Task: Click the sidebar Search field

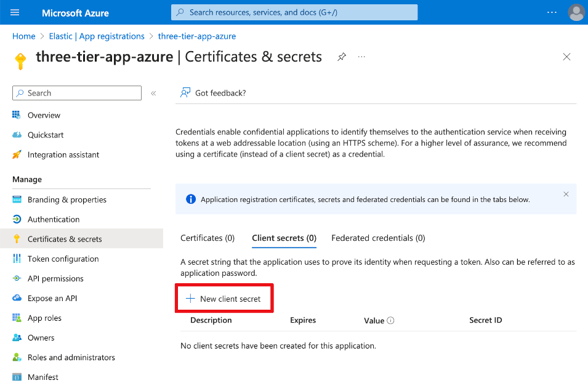Action: (77, 93)
